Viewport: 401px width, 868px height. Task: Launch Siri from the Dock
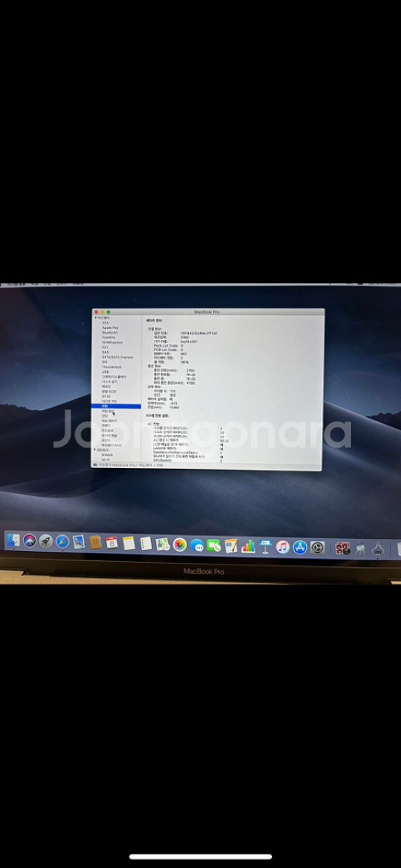(30, 541)
